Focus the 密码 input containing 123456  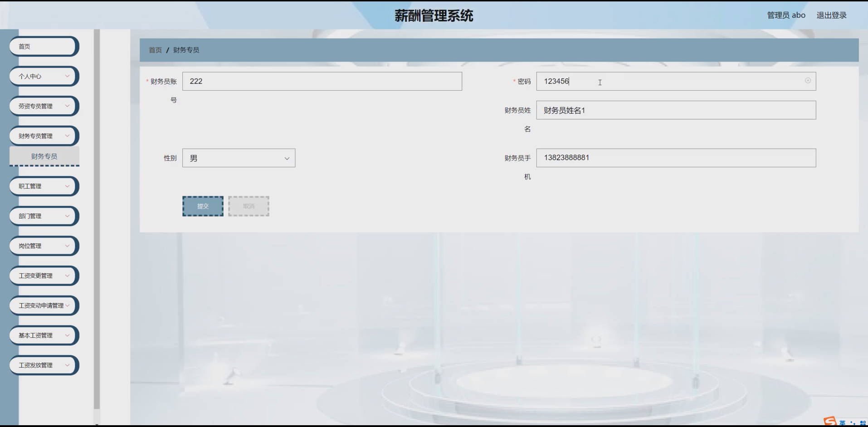tap(676, 81)
